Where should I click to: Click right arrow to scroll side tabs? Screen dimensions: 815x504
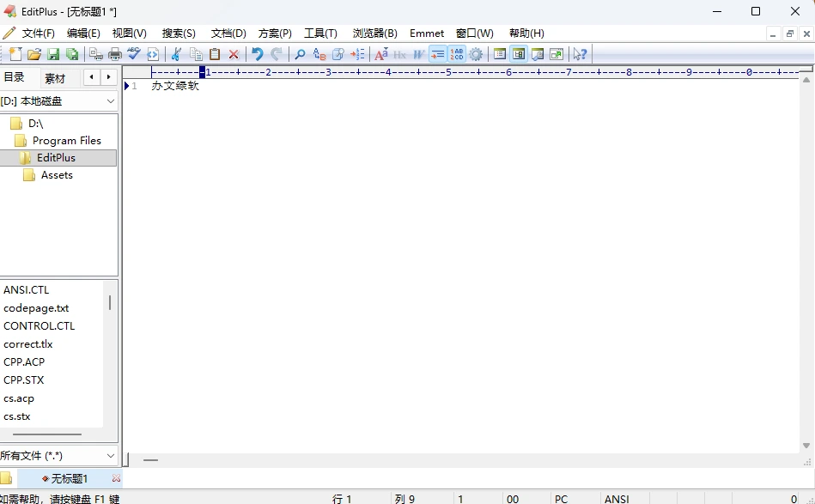click(x=108, y=77)
